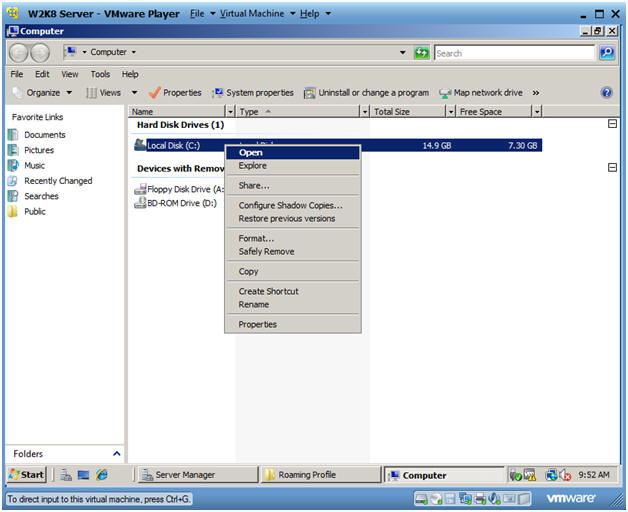Click the VMware hard disk status icon
This screenshot has width=628, height=512.
pos(422,499)
